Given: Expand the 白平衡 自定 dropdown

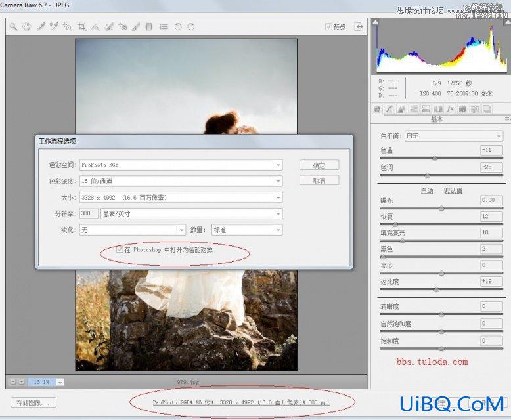Looking at the screenshot, I should [x=454, y=136].
